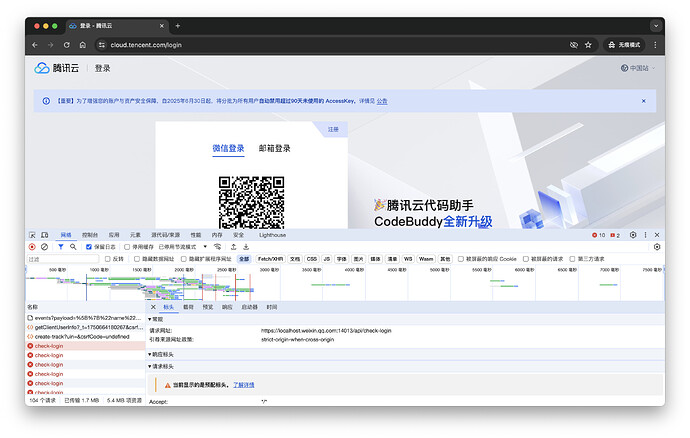
Task: Open the 预览 preview tab
Action: [208, 307]
